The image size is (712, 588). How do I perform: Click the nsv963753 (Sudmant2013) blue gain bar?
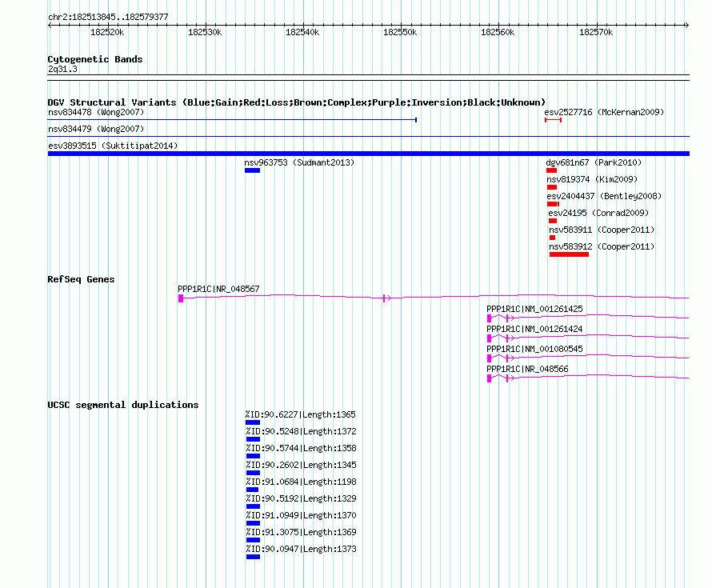252,170
